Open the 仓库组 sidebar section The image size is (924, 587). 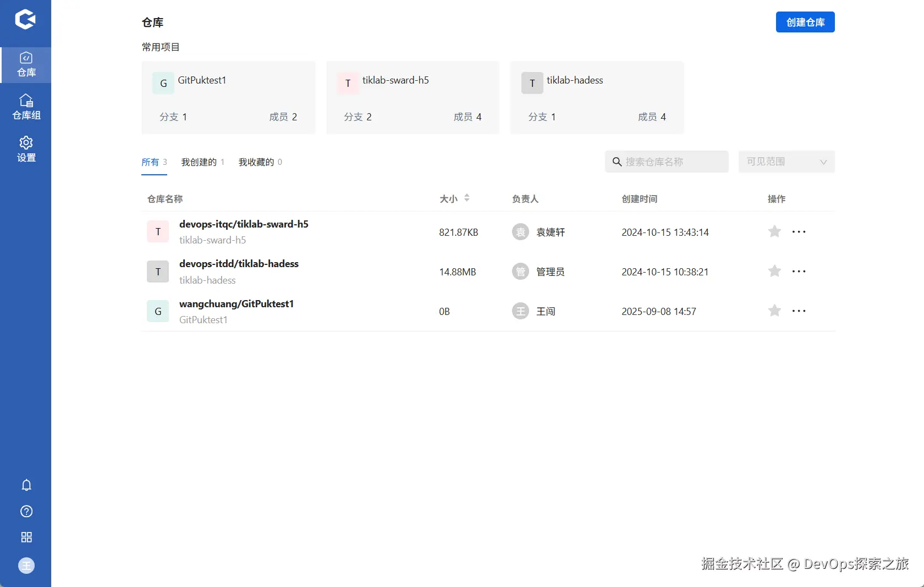26,107
